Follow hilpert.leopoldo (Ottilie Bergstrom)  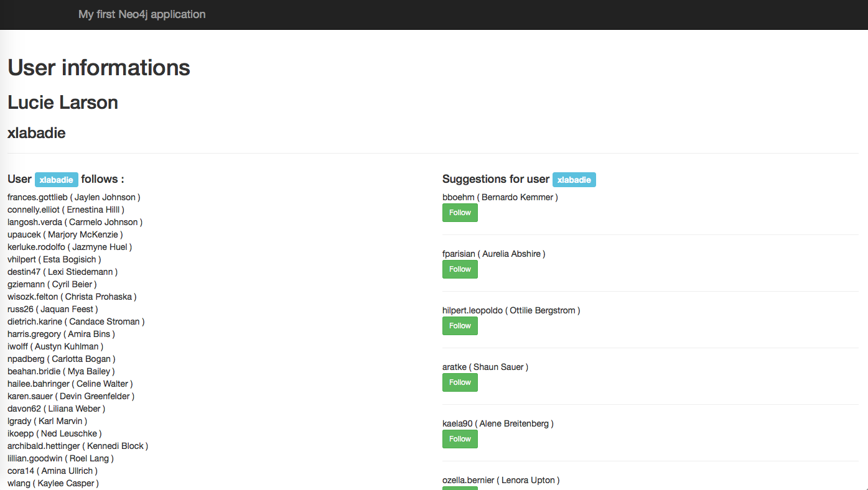point(460,326)
